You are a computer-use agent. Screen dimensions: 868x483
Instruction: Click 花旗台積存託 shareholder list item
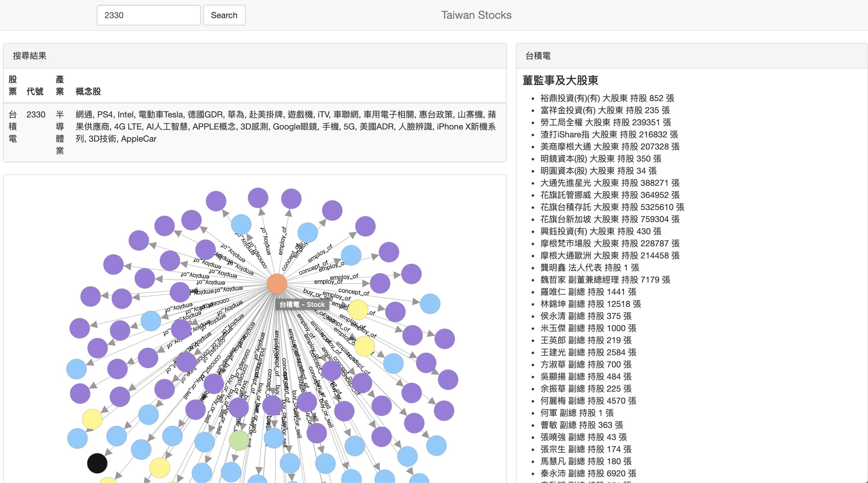612,207
